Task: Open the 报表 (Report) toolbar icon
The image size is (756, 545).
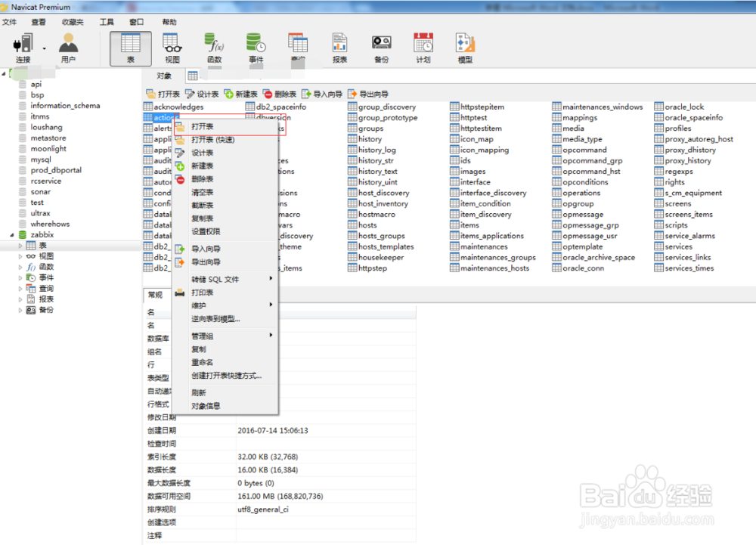Action: (339, 48)
